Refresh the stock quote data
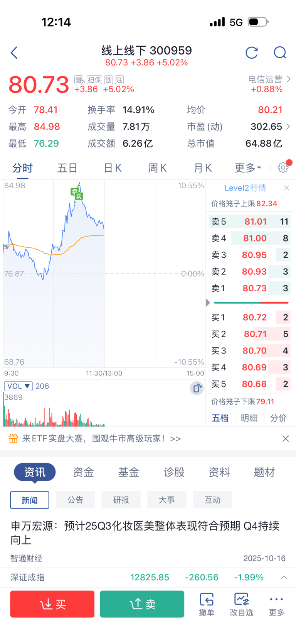 (252, 52)
